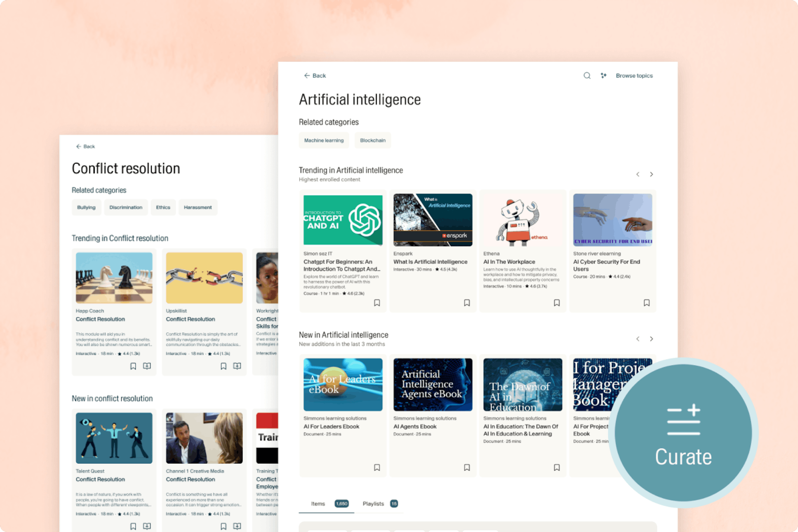798x532 pixels.
Task: Select the Machine learning category chip
Action: (x=324, y=140)
